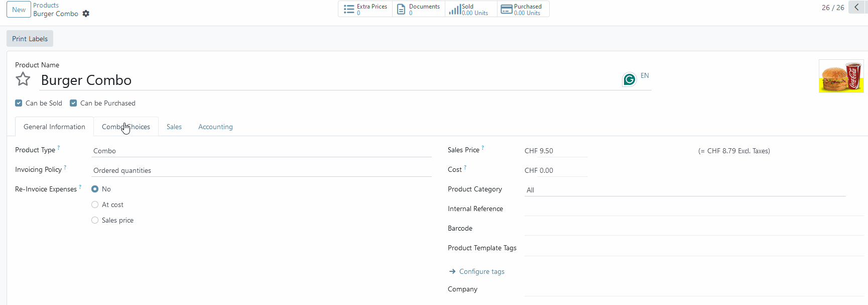Click the Invoicing Policy help question mark
The image size is (868, 305).
[x=65, y=167]
